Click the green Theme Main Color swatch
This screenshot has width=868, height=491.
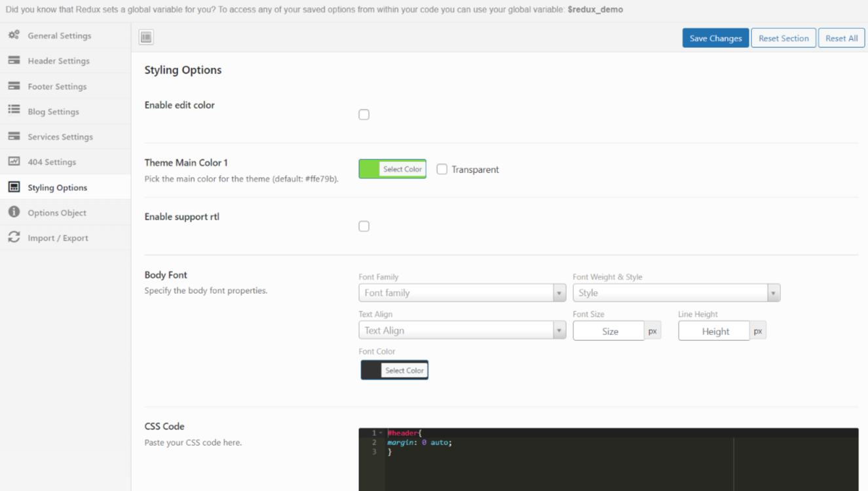point(369,169)
